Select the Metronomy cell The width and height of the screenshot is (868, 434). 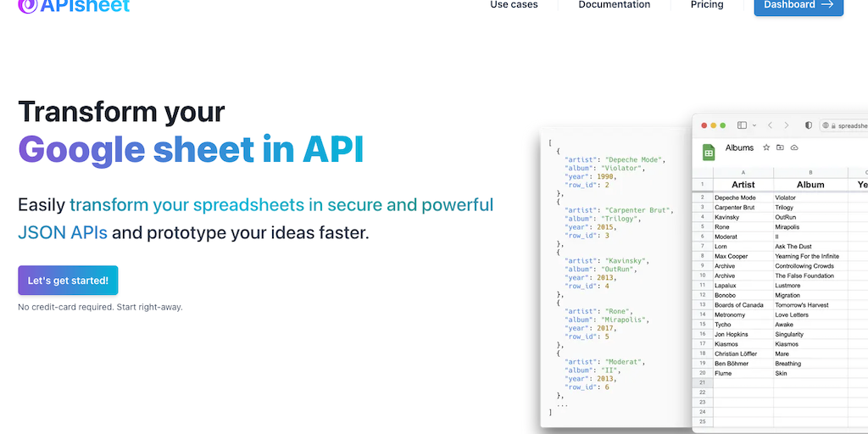[743, 315]
